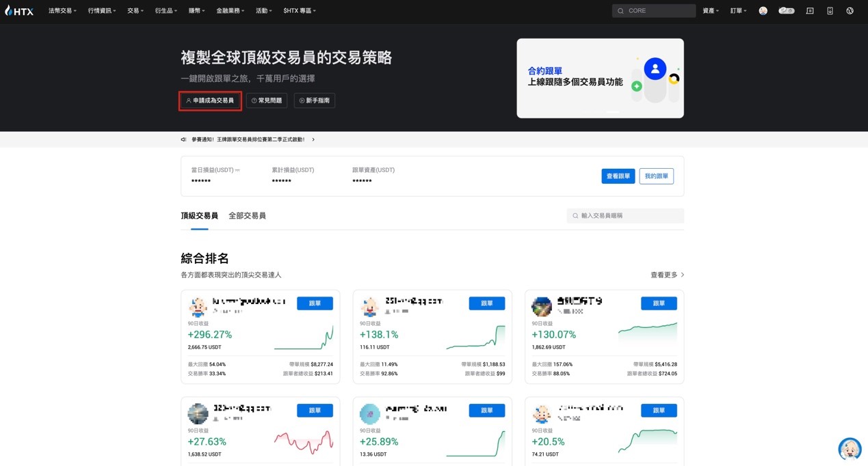Click the 綜合排名 heading
Screen dimensions: 868x466
tap(205, 258)
